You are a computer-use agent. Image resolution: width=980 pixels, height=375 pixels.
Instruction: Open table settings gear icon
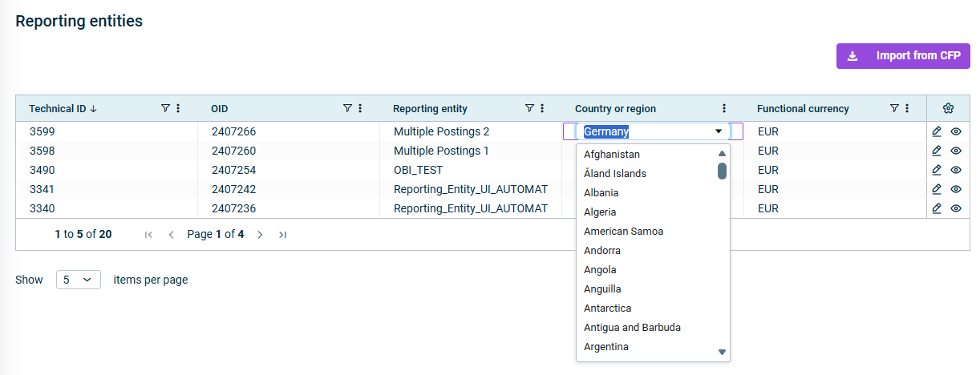[x=948, y=108]
